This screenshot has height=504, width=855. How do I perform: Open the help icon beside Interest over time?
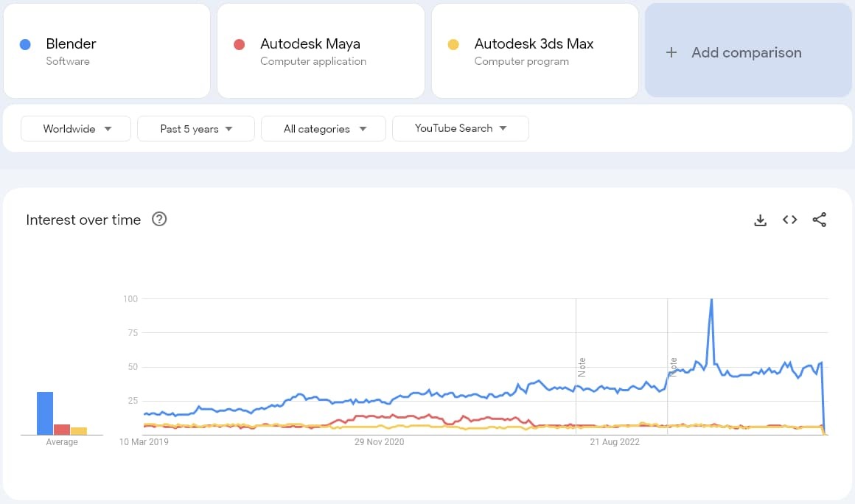click(x=159, y=219)
